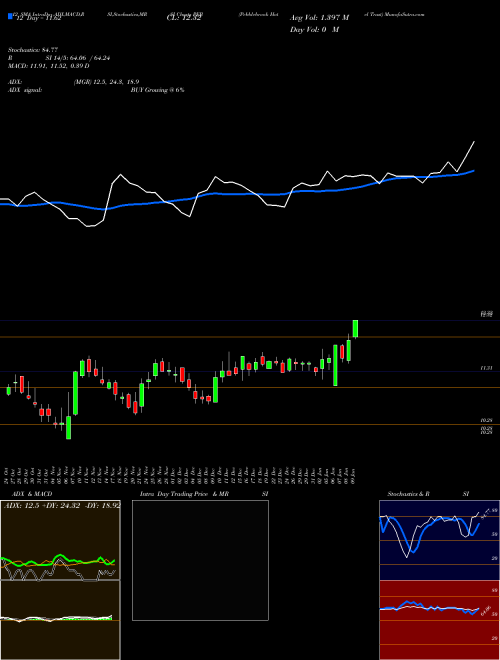Viewport: 500px width, 660px height.
Task: Click the 'Stochastics & R' panel title
Action: pos(408,494)
